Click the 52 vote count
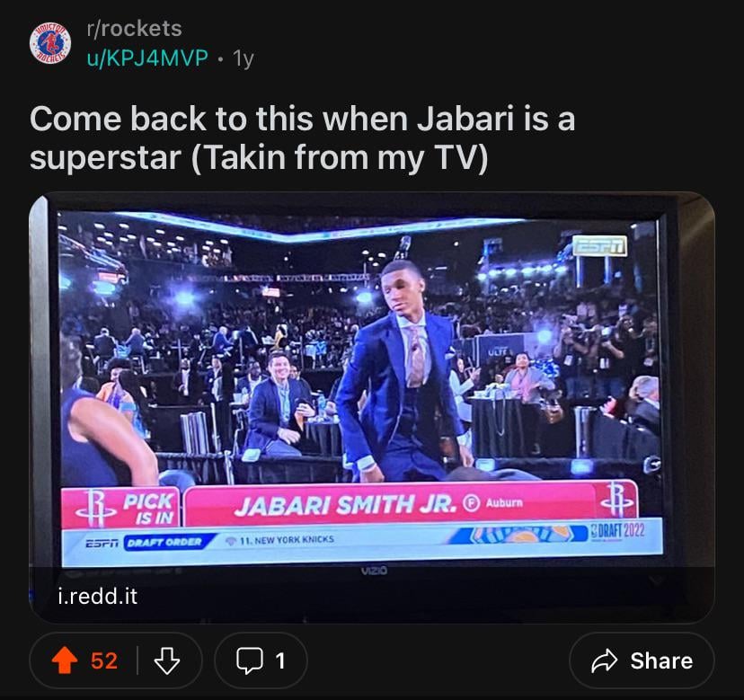The image size is (744, 700). click(104, 660)
